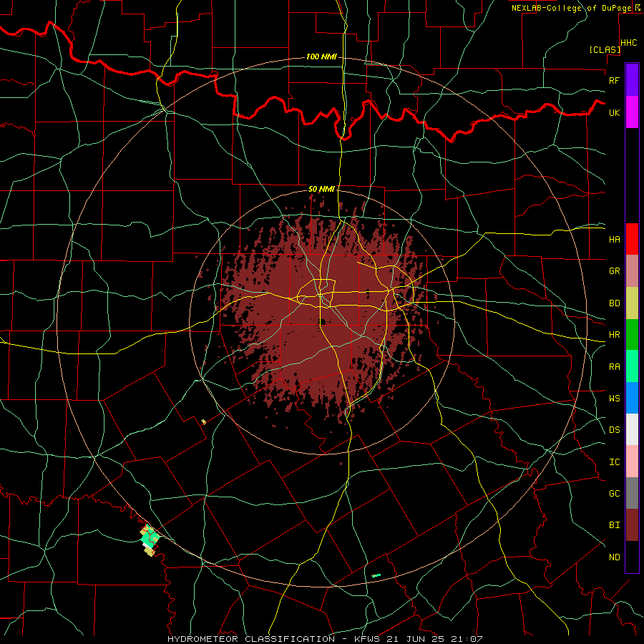Click the BI brown legend swatch
This screenshot has height=644, width=644.
coord(632,525)
